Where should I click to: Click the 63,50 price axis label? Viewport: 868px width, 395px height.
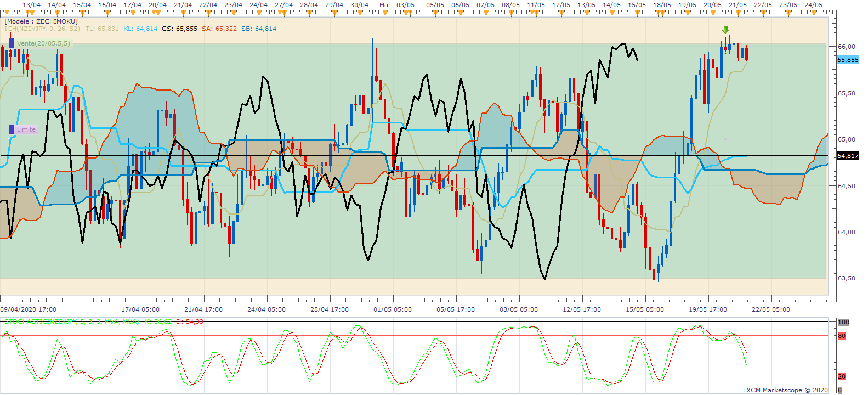847,278
